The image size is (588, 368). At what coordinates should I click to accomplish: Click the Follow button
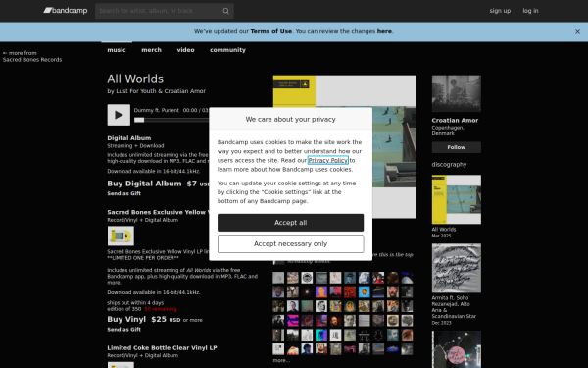click(457, 147)
